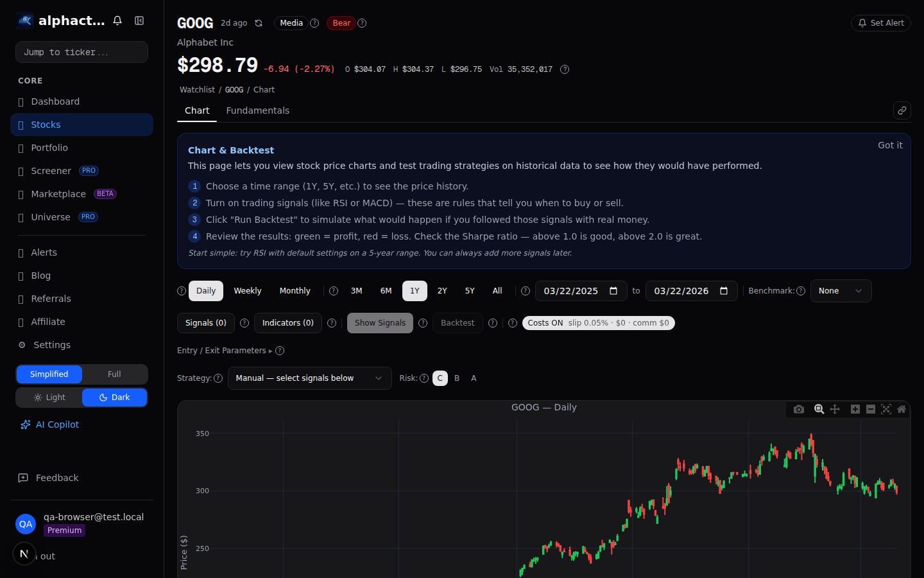Toggle the Show Signals button
The width and height of the screenshot is (924, 578).
coord(380,322)
